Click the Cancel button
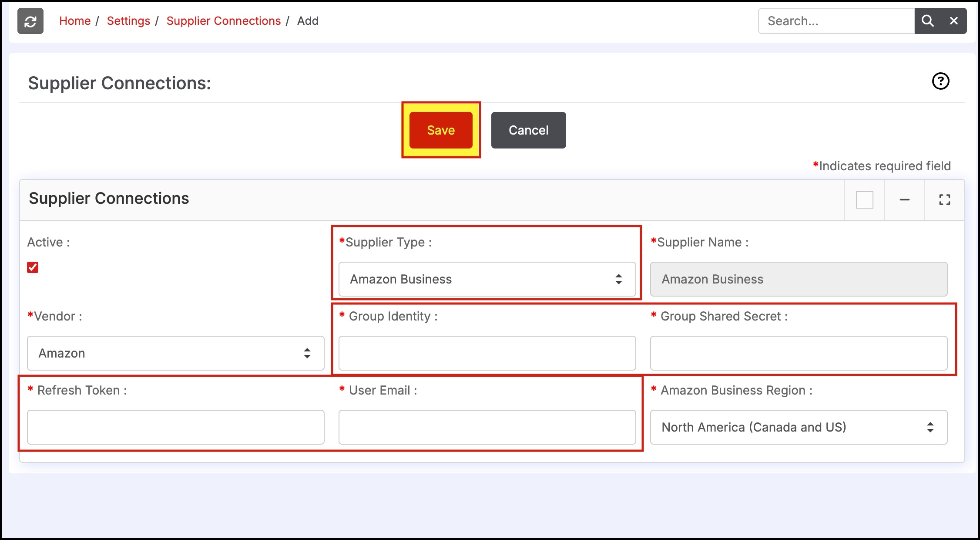This screenshot has height=540, width=980. tap(529, 130)
